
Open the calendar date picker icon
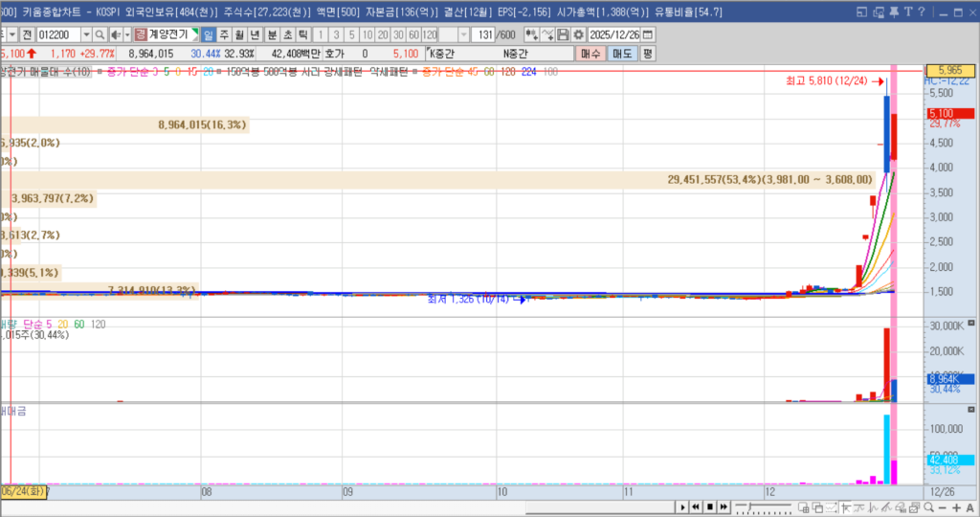click(x=647, y=34)
